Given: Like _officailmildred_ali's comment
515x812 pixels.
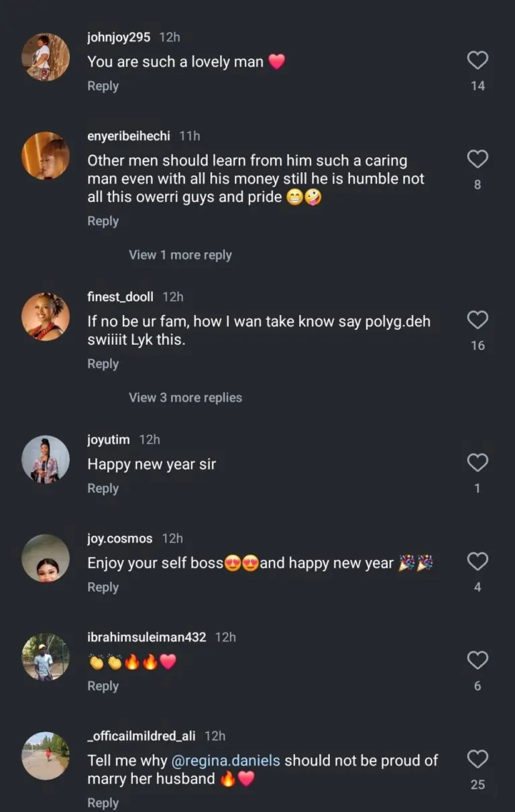Looking at the screenshot, I should coord(477,759).
